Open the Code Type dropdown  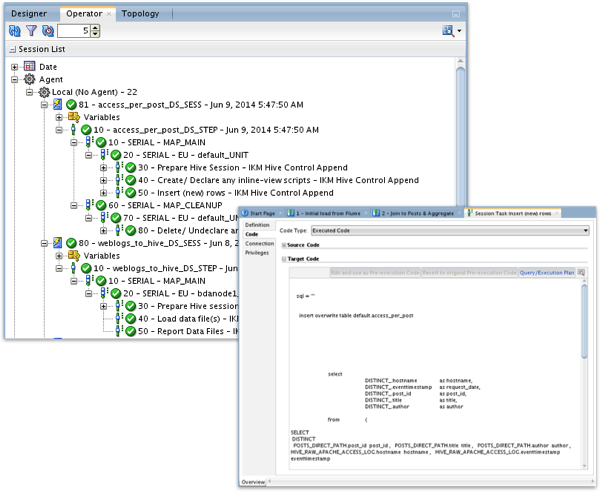[x=450, y=231]
